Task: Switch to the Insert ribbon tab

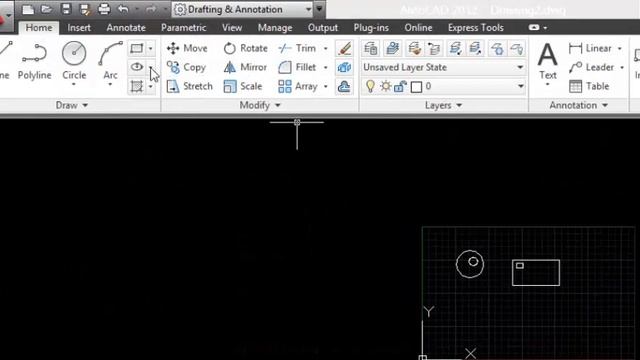Action: point(79,28)
